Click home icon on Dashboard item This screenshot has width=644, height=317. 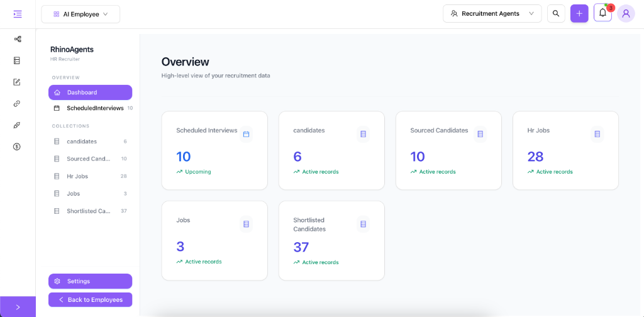point(57,92)
